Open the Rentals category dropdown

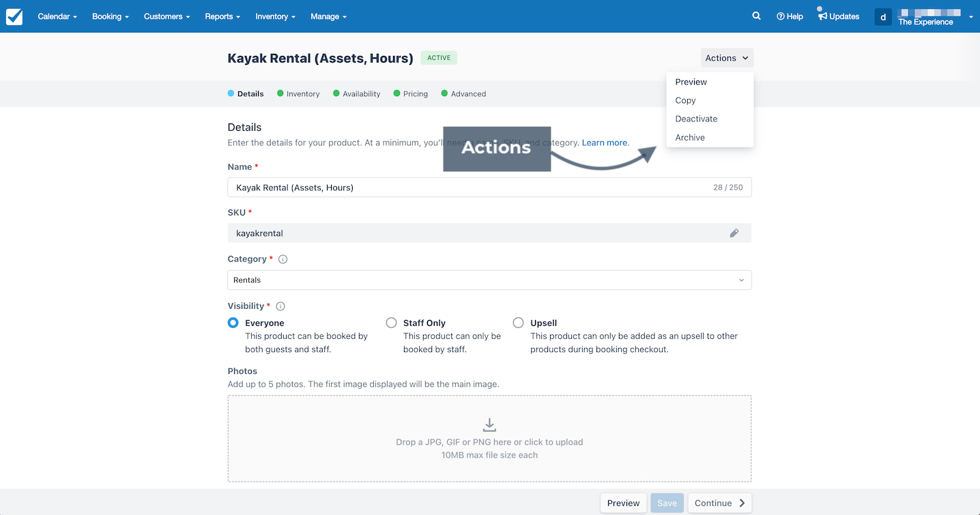pos(489,280)
